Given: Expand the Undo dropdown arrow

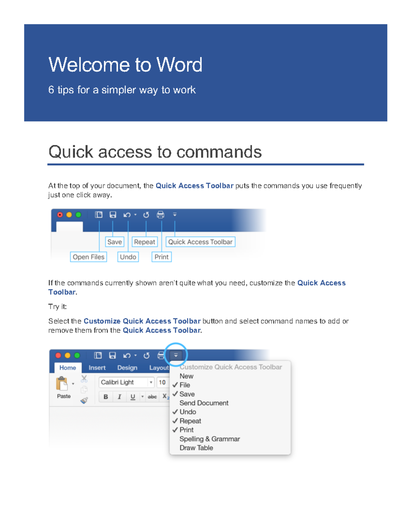Looking at the screenshot, I should 135,215.
